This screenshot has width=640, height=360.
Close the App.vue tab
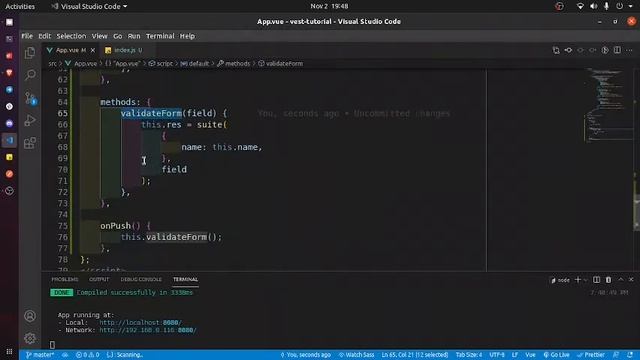[93, 50]
